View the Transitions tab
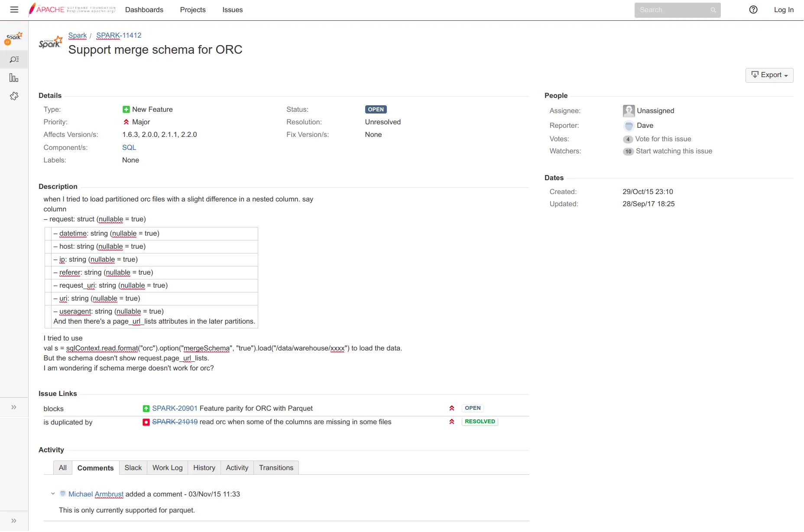 click(276, 468)
